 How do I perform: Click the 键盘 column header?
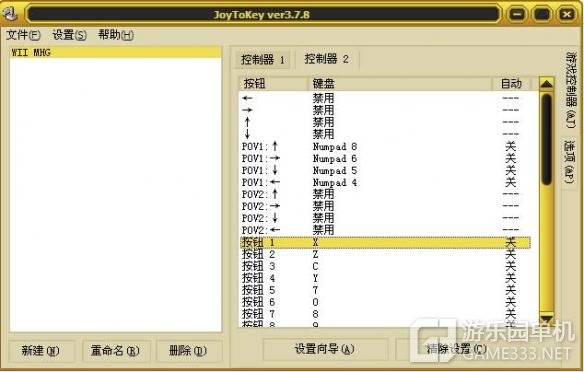[x=400, y=84]
